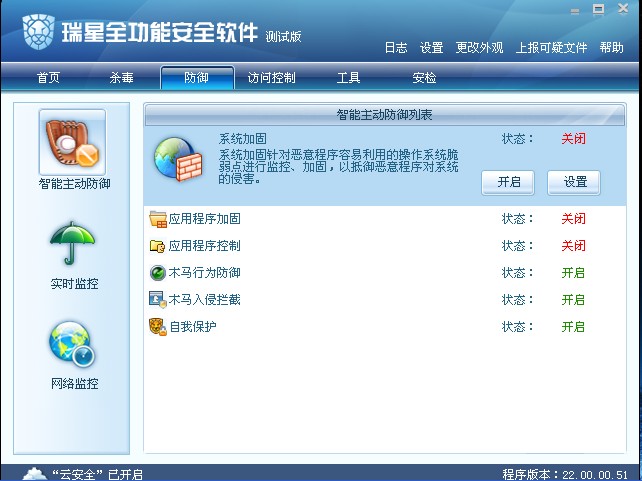
Task: Click the 自我保护 tiger icon
Action: tap(158, 327)
